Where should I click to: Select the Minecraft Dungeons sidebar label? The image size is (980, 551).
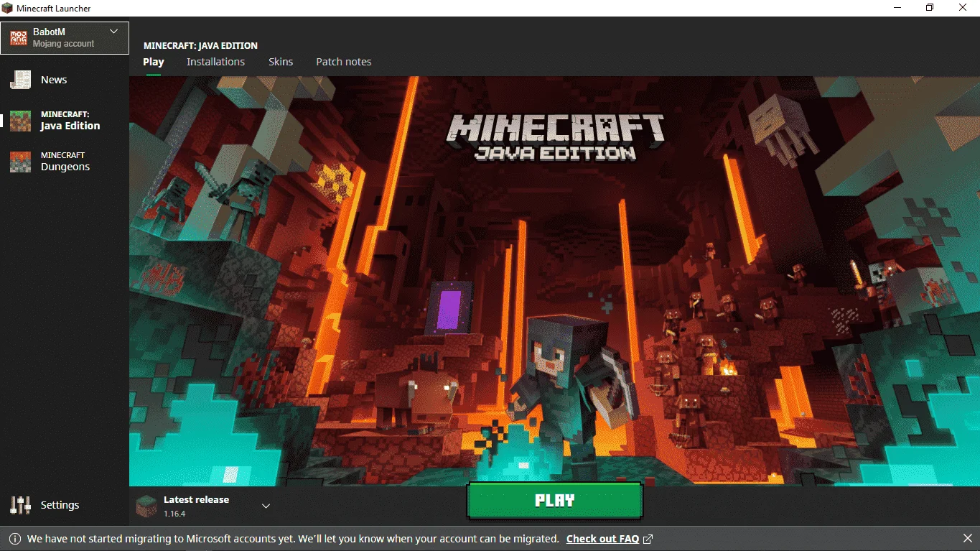(65, 162)
